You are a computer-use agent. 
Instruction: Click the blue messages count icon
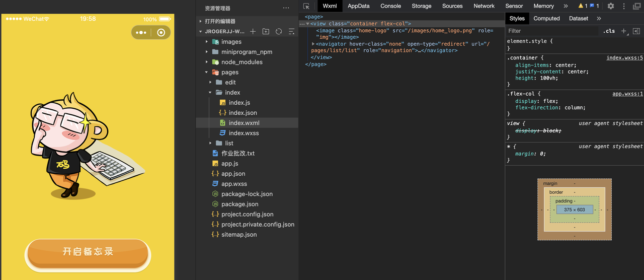592,6
